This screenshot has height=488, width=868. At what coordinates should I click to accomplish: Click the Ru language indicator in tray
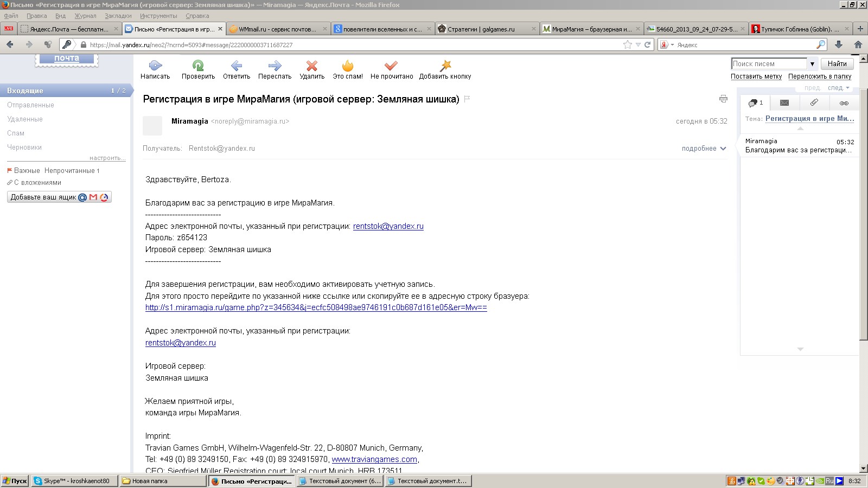(829, 481)
